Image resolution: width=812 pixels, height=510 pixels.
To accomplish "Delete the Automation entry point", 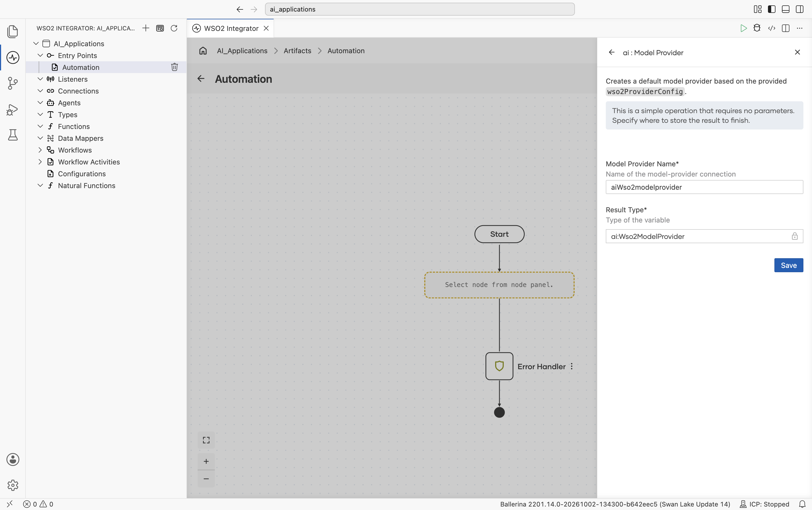I will (x=174, y=67).
